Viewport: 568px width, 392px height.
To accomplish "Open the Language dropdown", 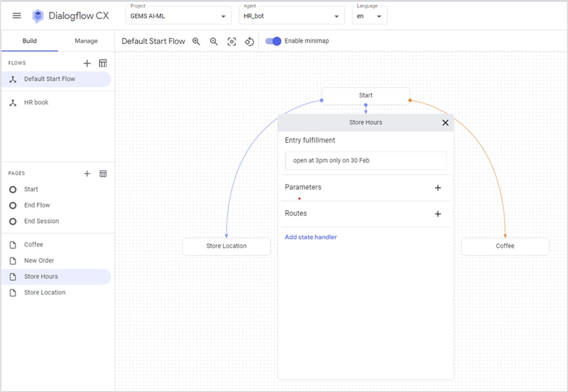I will pos(369,16).
